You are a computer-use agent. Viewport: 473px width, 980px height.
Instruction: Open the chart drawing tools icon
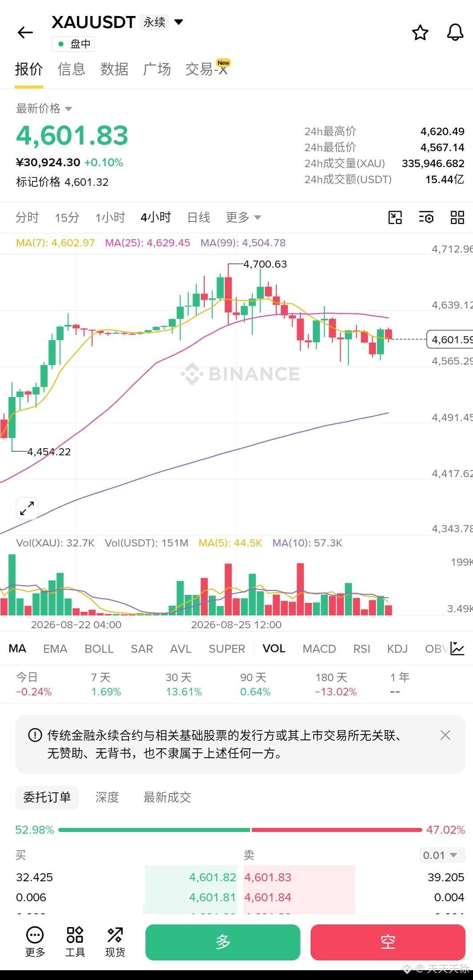[395, 217]
